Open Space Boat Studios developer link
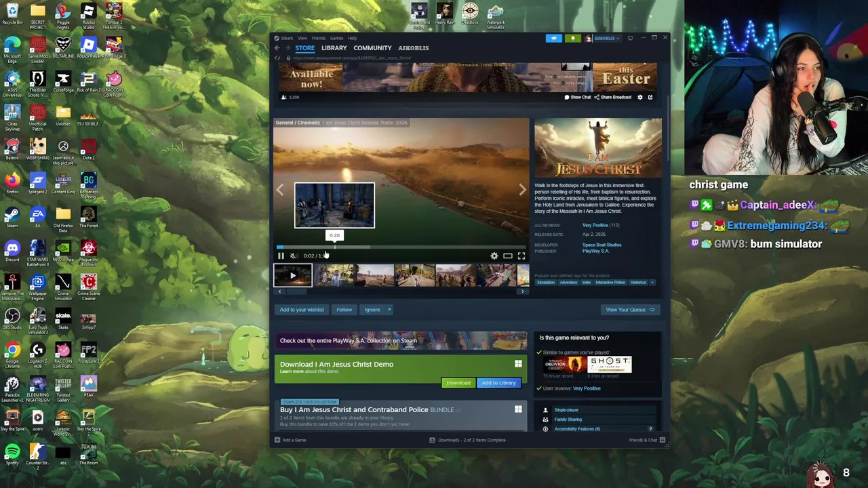The image size is (868, 488). [601, 245]
